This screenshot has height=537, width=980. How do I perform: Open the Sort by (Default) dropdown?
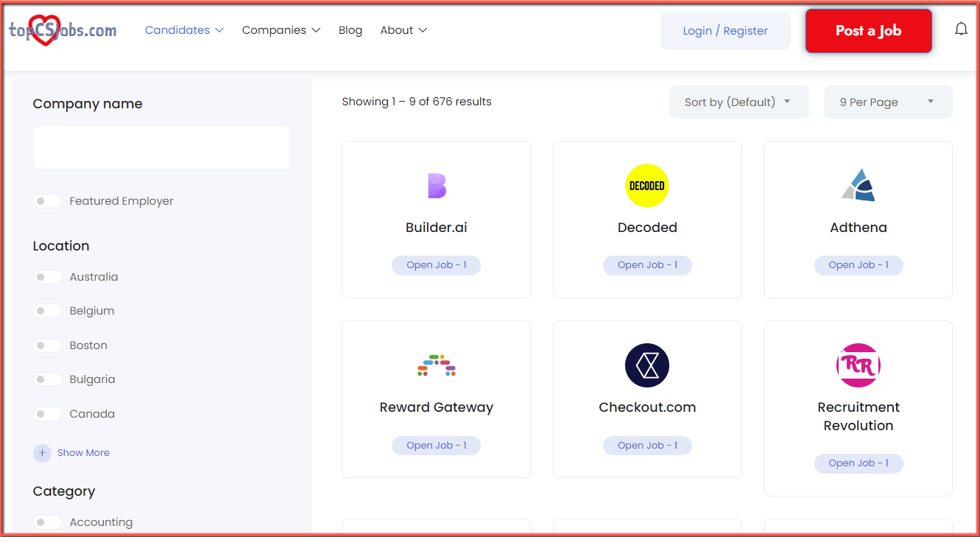click(x=739, y=102)
